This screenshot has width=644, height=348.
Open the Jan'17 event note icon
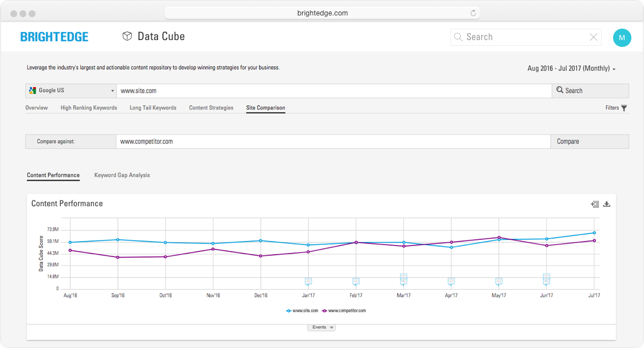pos(308,281)
